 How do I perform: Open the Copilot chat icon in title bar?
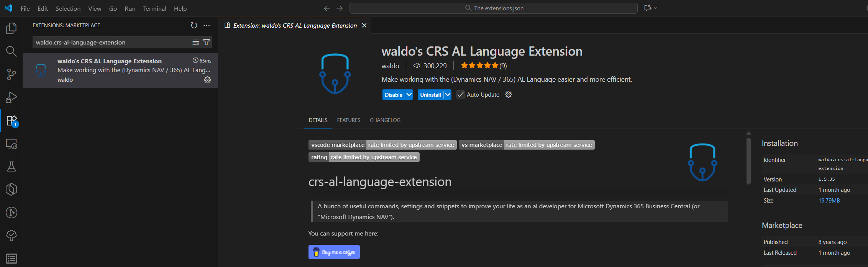648,8
